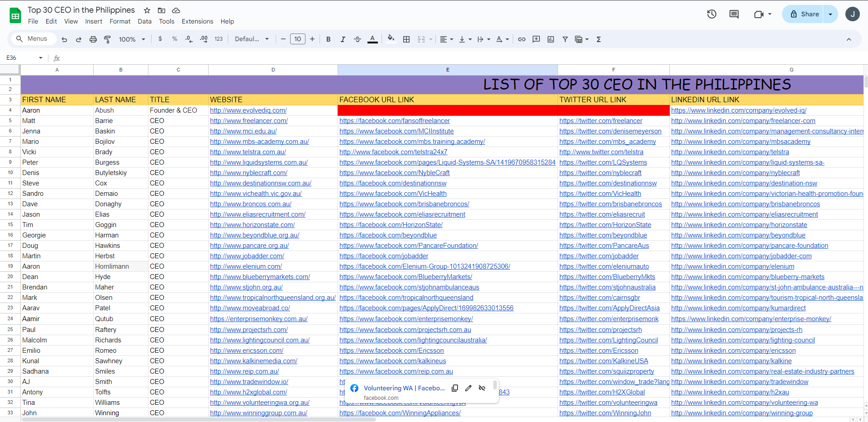
Task: Select column E header
Action: (x=448, y=70)
